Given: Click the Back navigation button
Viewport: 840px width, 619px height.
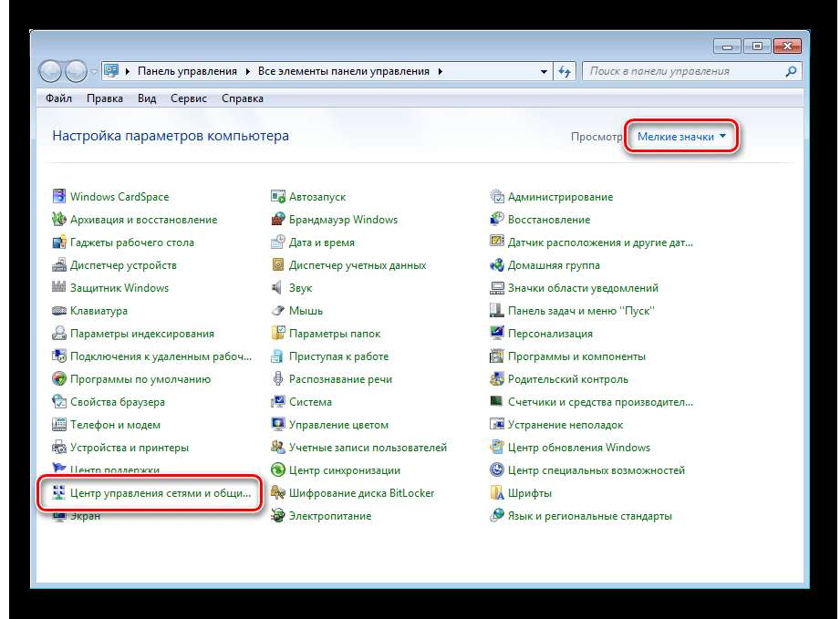Looking at the screenshot, I should click(x=51, y=71).
